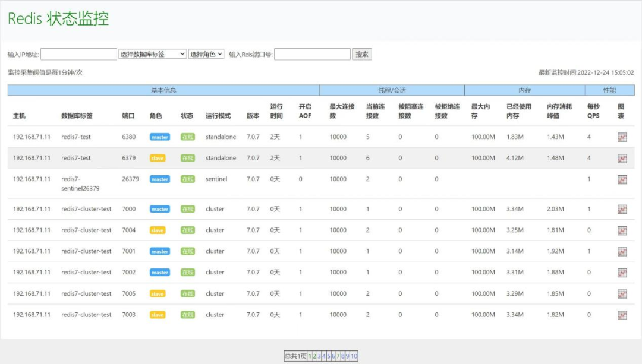The height and width of the screenshot is (364, 642).
Task: Open the chart for slave node port 6379
Action: coord(623,158)
